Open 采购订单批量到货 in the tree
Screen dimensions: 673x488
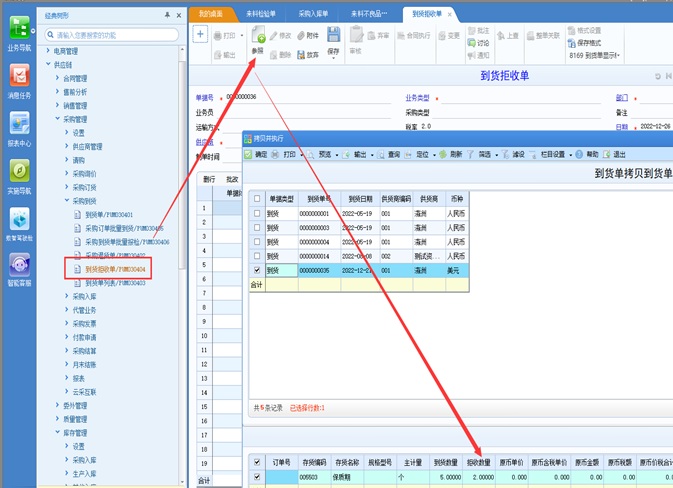coord(124,228)
